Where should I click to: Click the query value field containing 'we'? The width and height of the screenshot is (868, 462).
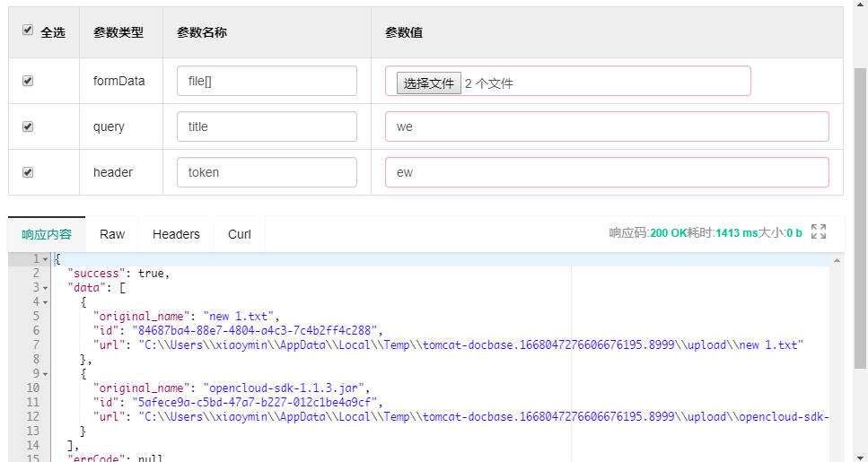point(607,126)
